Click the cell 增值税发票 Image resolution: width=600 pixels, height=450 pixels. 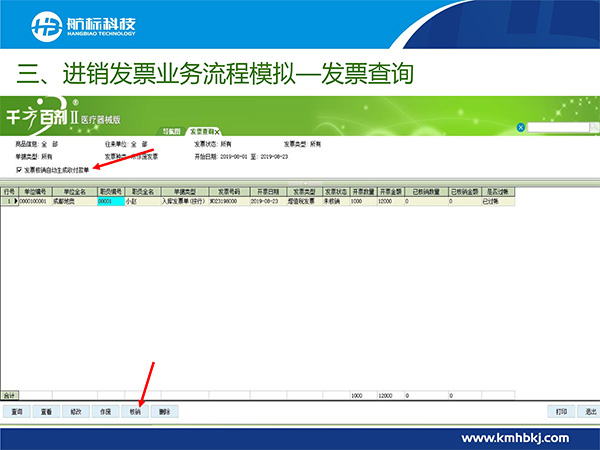coord(305,201)
